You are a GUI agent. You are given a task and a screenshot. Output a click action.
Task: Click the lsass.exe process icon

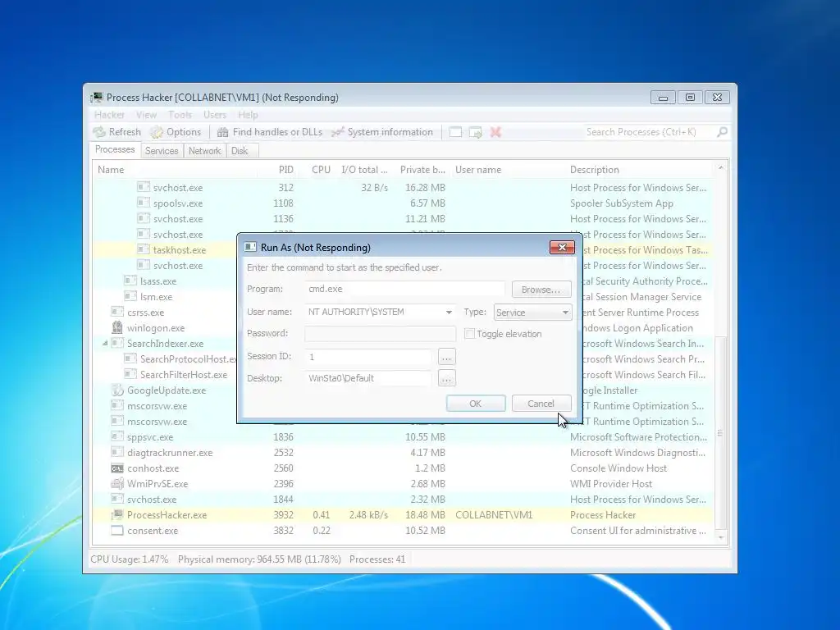(x=130, y=281)
